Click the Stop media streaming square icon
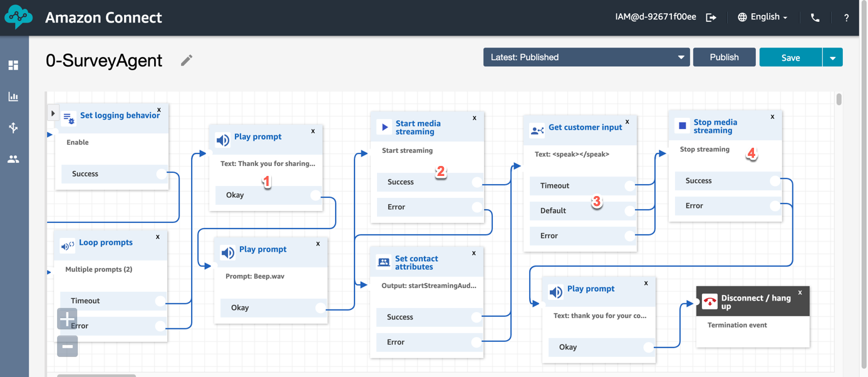This screenshot has height=377, width=868. [683, 126]
